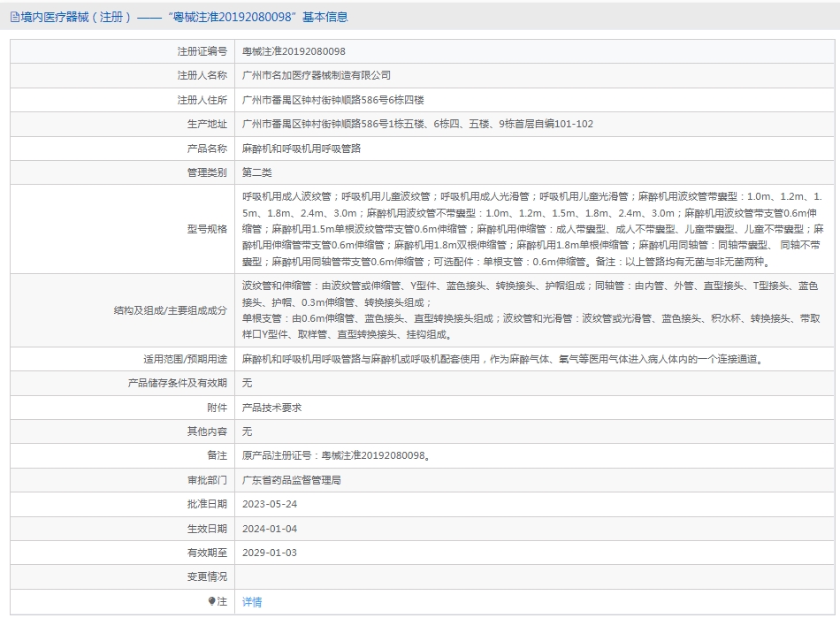Click the 变更情况 row label

tap(207, 576)
